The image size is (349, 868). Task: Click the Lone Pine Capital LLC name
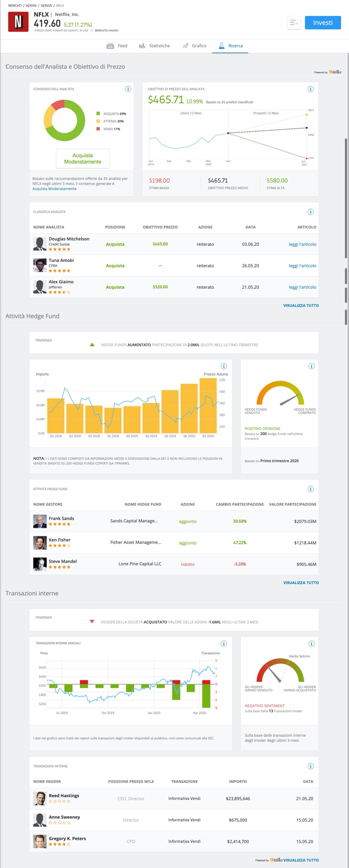(140, 564)
